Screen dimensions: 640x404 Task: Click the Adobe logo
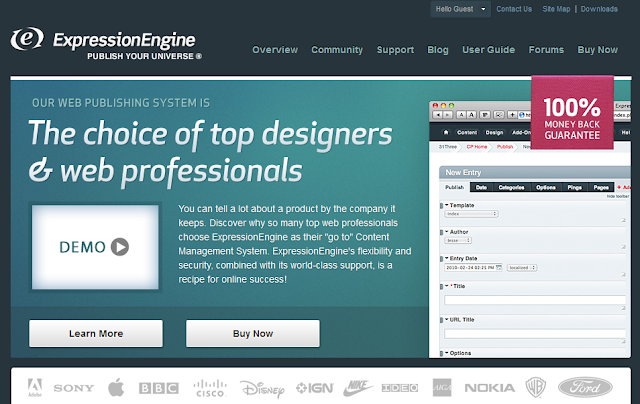click(x=35, y=387)
